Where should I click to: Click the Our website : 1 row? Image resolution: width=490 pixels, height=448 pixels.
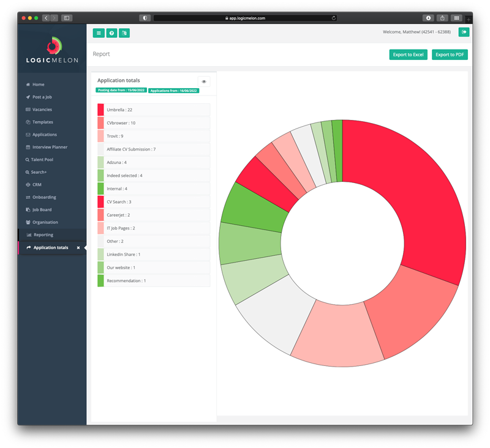(154, 267)
